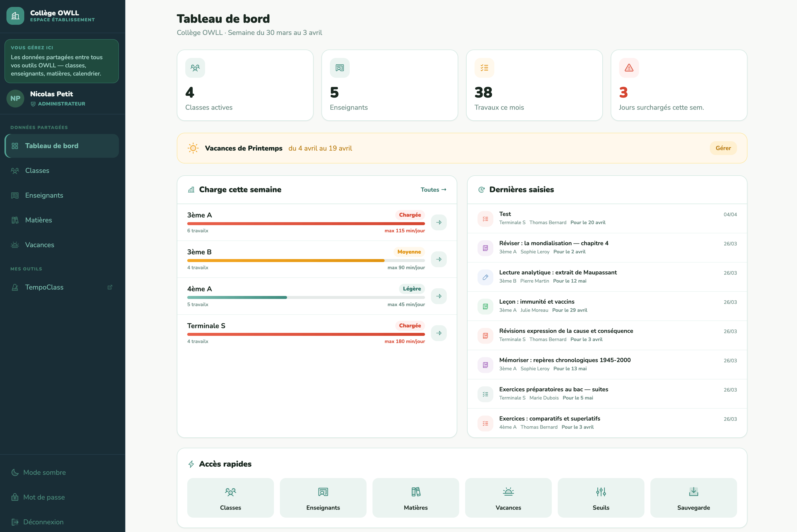The width and height of the screenshot is (797, 532).
Task: Open Leçon : immunité et vaccins entry
Action: click(x=537, y=302)
